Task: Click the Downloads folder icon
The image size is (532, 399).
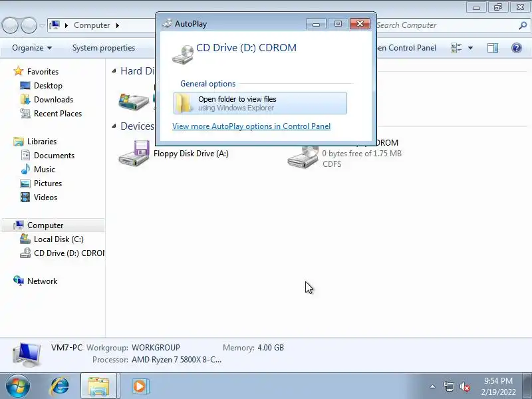Action: (x=25, y=99)
